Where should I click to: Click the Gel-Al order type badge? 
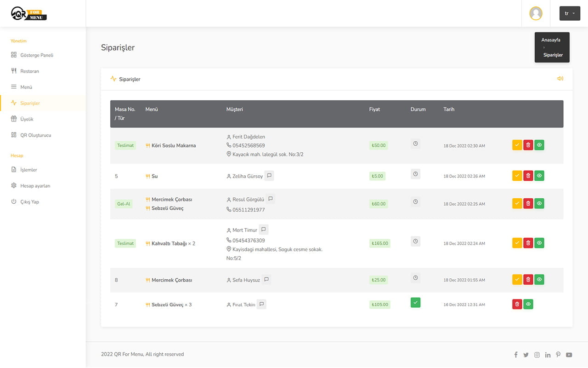pos(124,204)
